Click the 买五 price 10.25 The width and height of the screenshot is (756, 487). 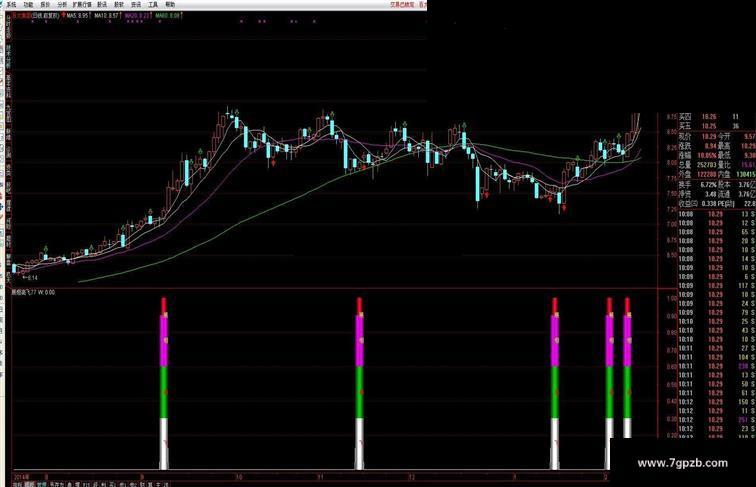pos(709,126)
